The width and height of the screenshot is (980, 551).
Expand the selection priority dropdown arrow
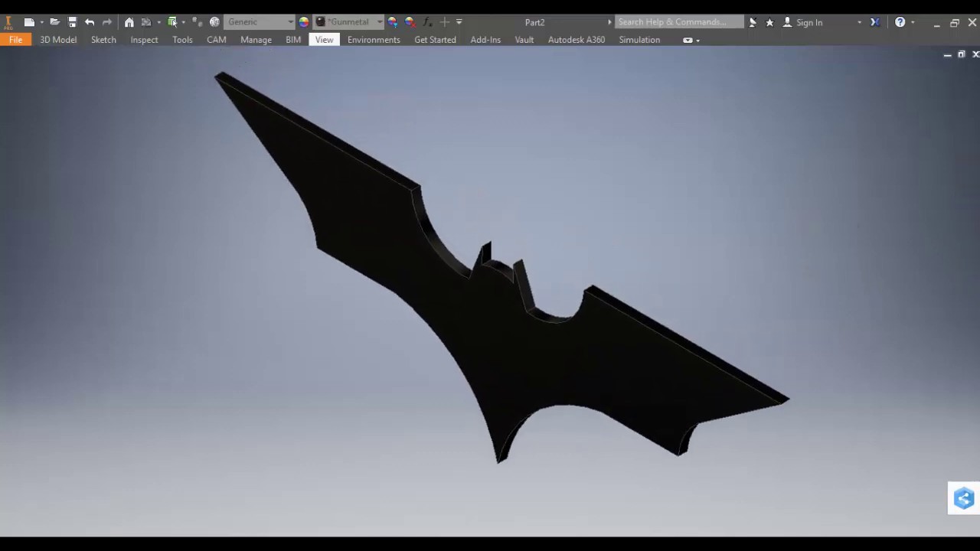[184, 22]
